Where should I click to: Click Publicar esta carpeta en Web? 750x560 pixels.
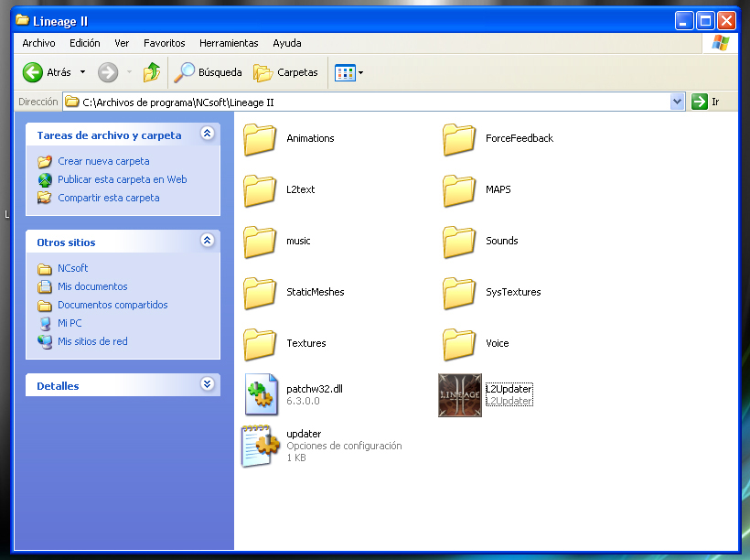[123, 179]
